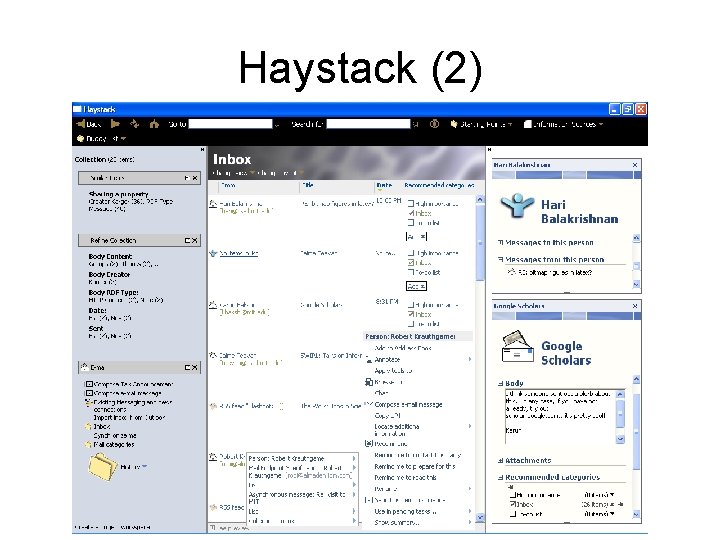Go forward with the forward arrow

115,124
